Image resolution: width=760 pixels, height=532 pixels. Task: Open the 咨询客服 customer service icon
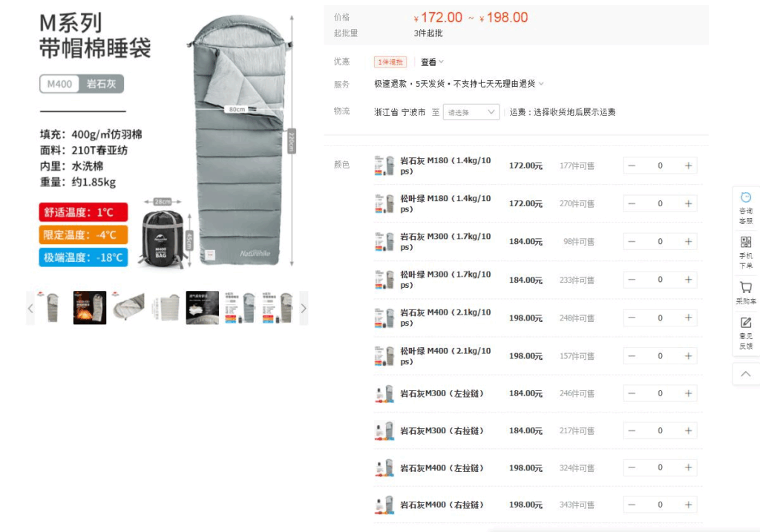(745, 208)
